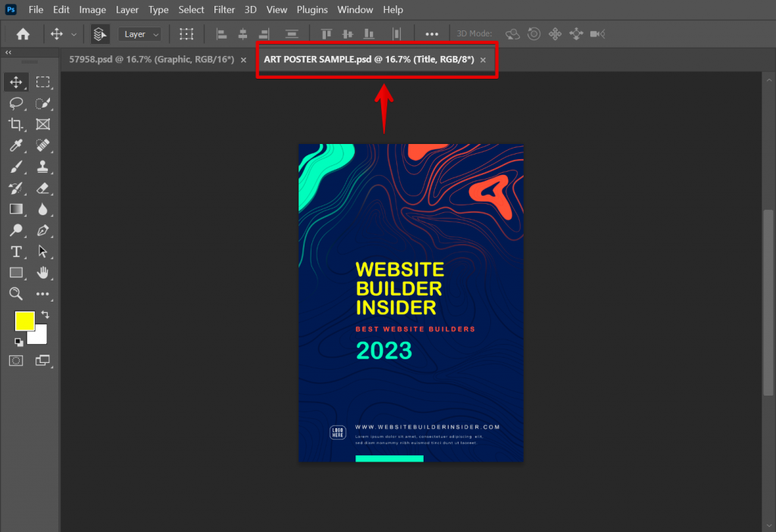Select the Type tool

tap(16, 252)
